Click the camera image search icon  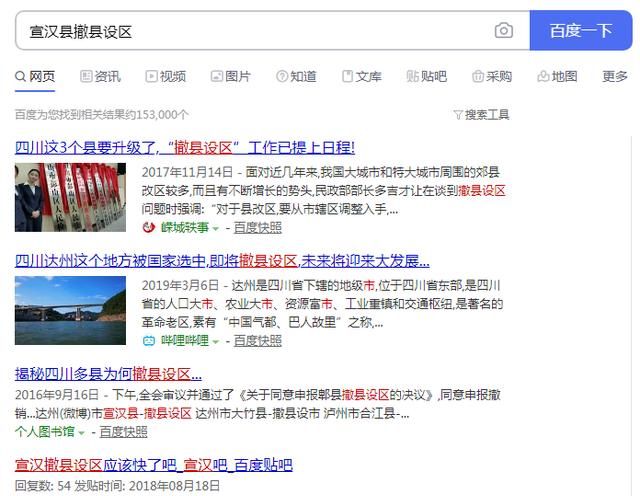[x=504, y=31]
